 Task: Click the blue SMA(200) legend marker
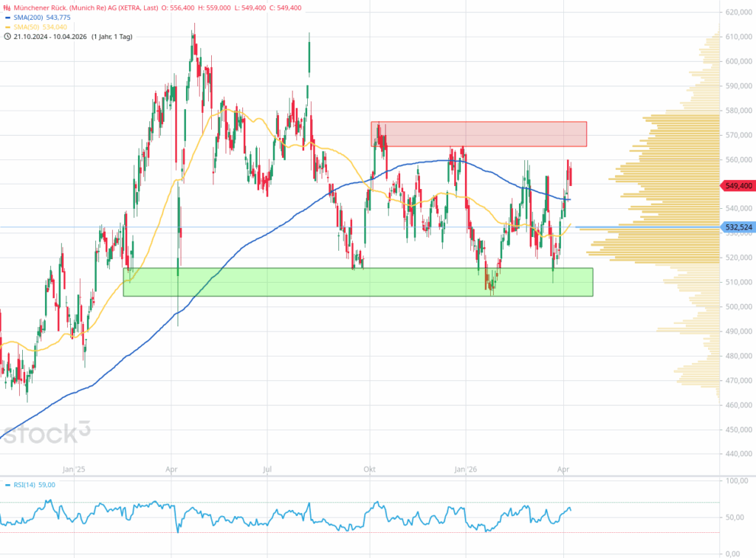pyautogui.click(x=7, y=16)
